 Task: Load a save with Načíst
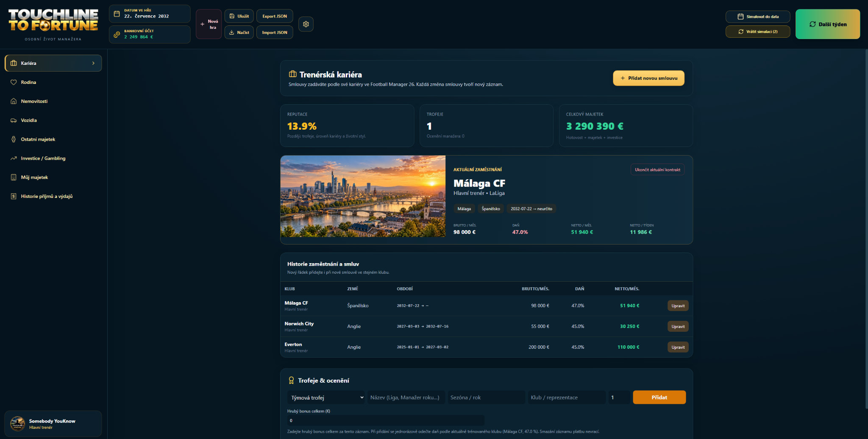pos(239,32)
